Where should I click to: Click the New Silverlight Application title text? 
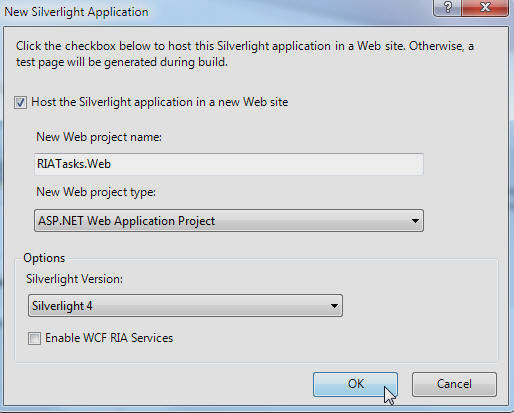76,12
